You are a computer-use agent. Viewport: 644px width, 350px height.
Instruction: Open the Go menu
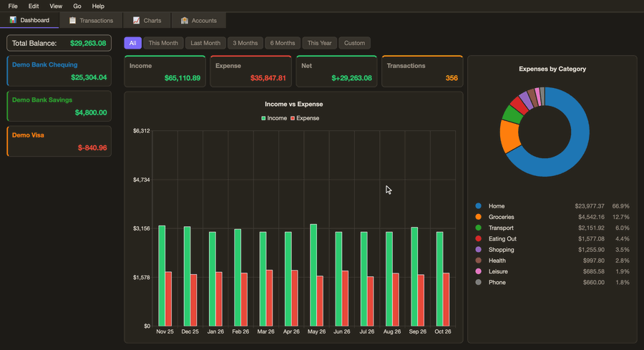[x=77, y=6]
